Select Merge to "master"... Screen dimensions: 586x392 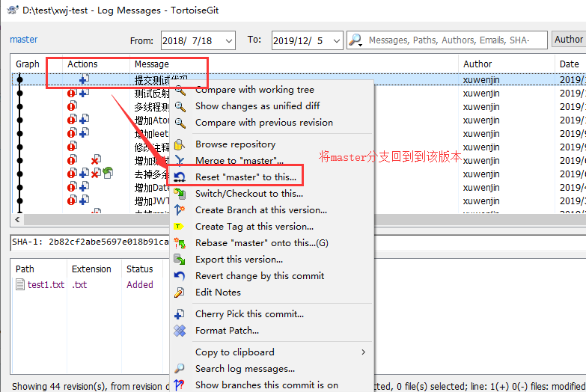coord(239,161)
